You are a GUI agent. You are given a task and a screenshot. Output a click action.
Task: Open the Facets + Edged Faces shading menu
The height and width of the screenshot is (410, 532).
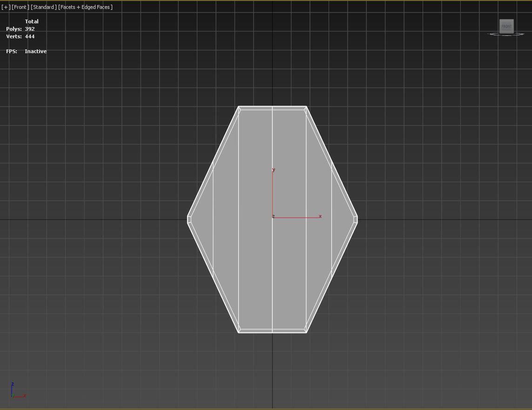(85, 7)
